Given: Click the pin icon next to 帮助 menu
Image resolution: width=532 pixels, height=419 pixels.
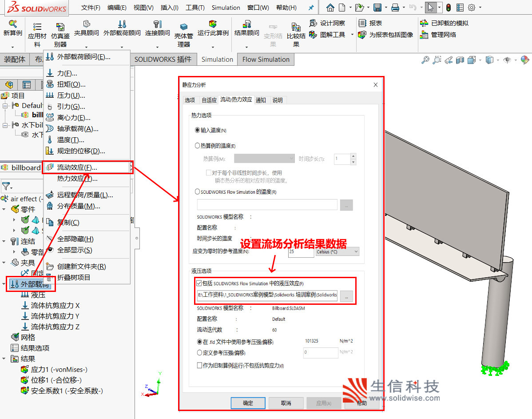Looking at the screenshot, I should (311, 8).
